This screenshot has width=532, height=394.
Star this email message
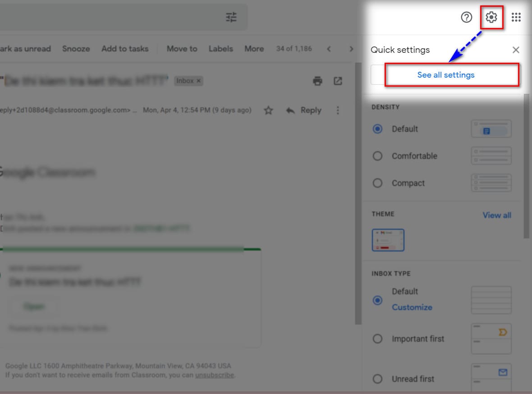(268, 111)
